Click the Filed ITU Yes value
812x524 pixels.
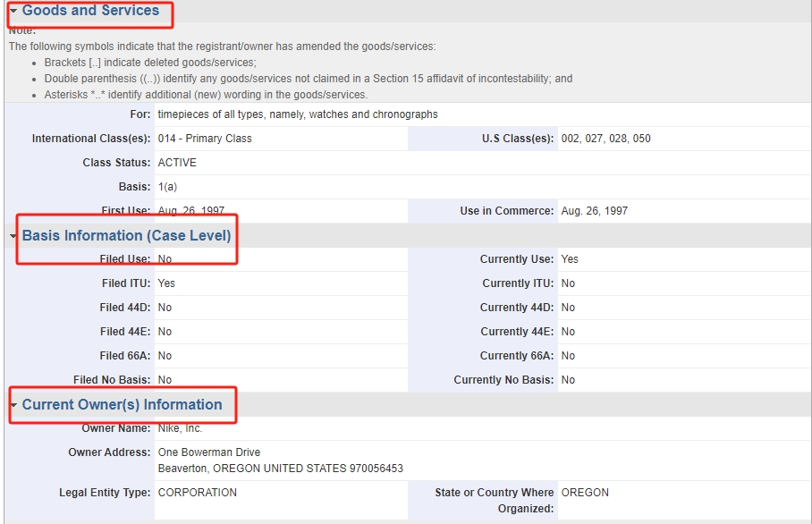coord(166,283)
